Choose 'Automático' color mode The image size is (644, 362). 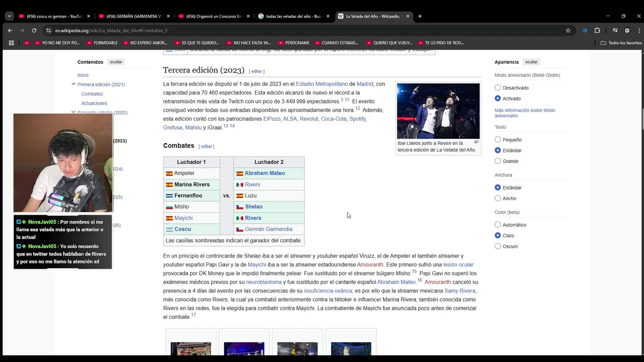498,225
